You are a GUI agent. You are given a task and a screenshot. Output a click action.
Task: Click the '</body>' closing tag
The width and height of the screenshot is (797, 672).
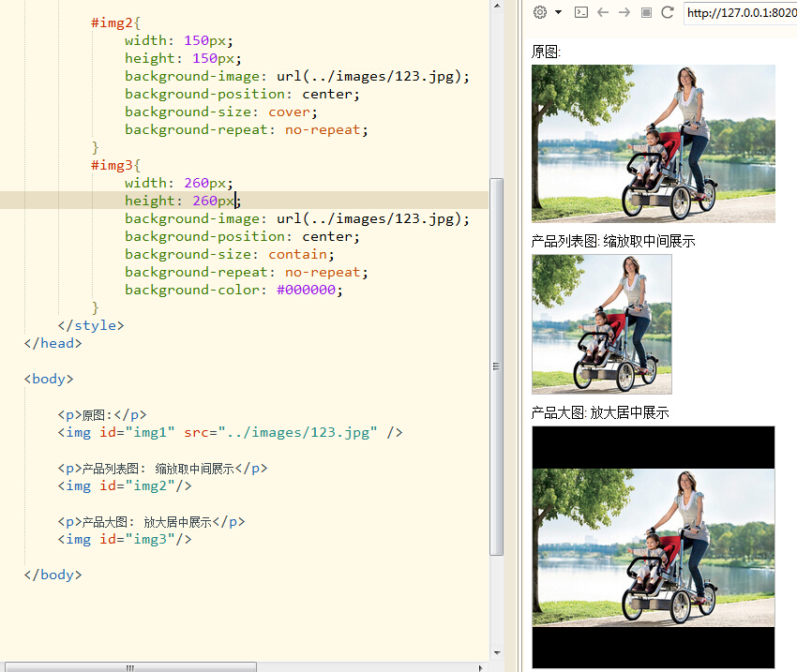coord(53,575)
